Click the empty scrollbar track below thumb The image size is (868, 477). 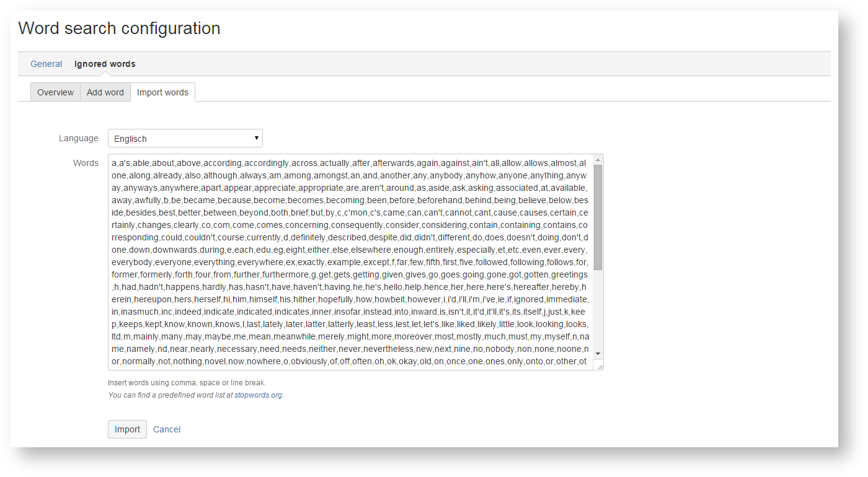point(598,310)
